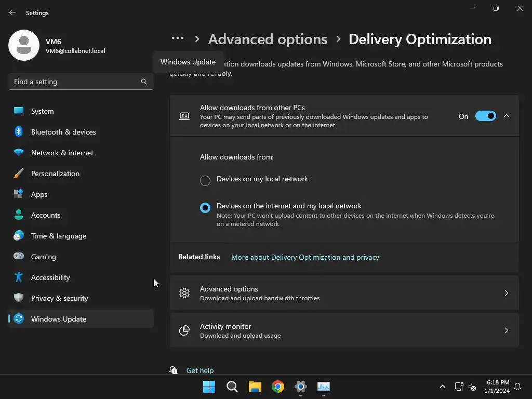Click the Time & language clock icon

(19, 235)
